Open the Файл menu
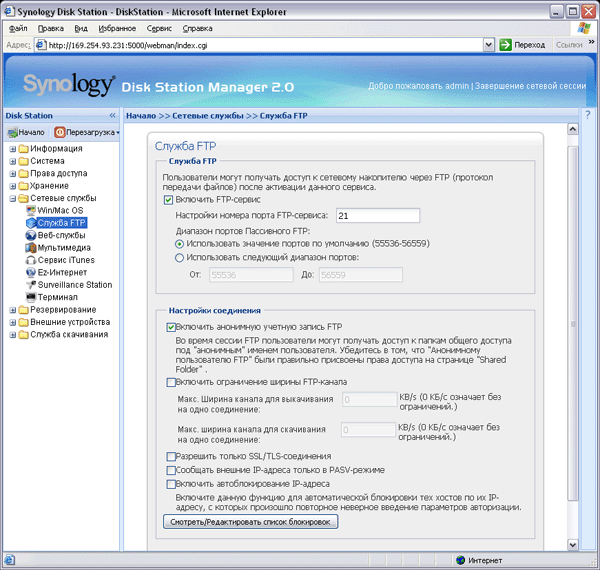 [18, 28]
